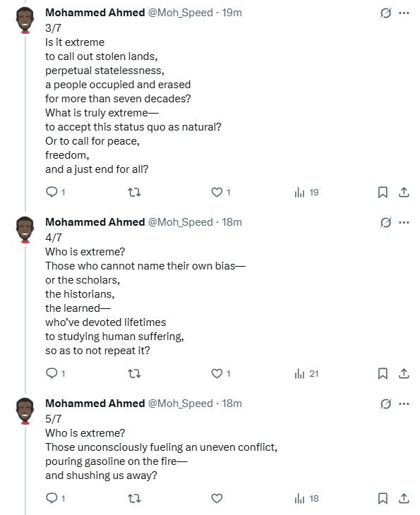Like the 5/7 tweet about gasoline

coord(217,498)
